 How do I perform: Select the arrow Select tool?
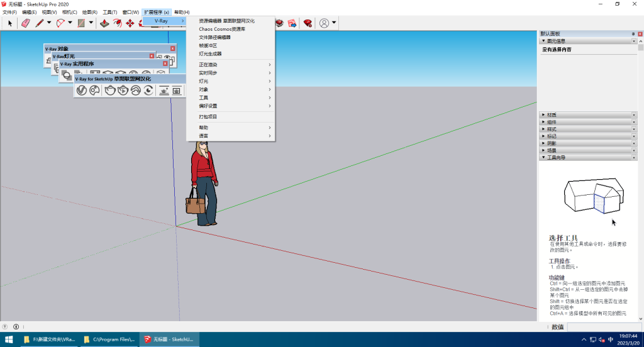[10, 23]
